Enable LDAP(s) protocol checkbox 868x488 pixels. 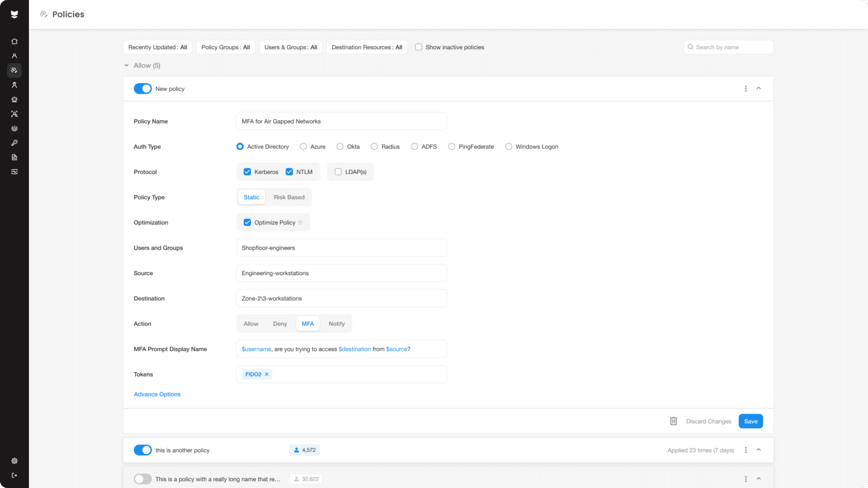pyautogui.click(x=338, y=172)
